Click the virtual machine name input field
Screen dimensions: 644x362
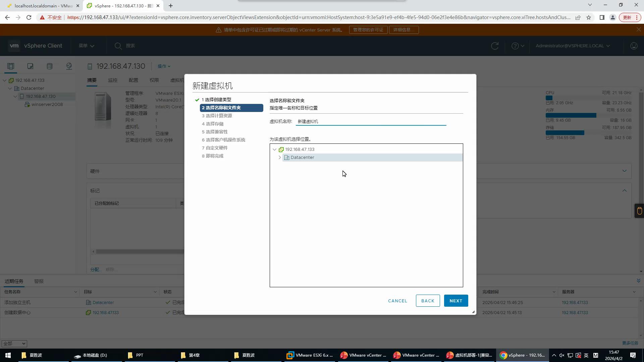(x=371, y=121)
